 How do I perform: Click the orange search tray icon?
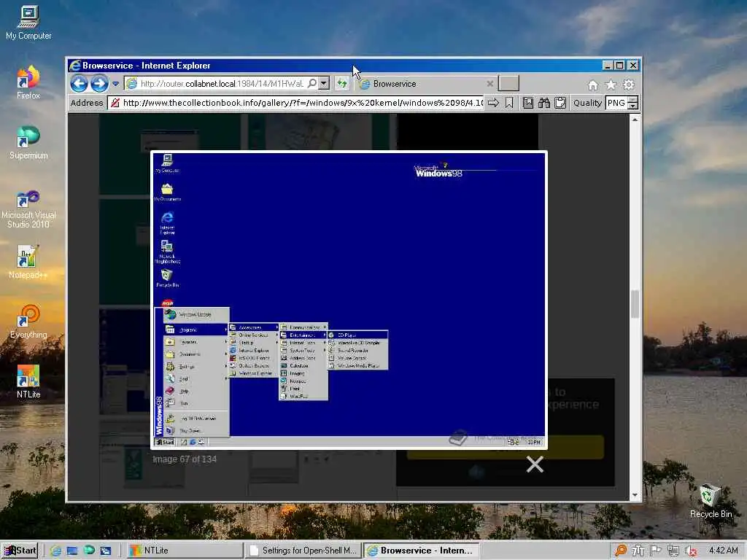(x=621, y=551)
